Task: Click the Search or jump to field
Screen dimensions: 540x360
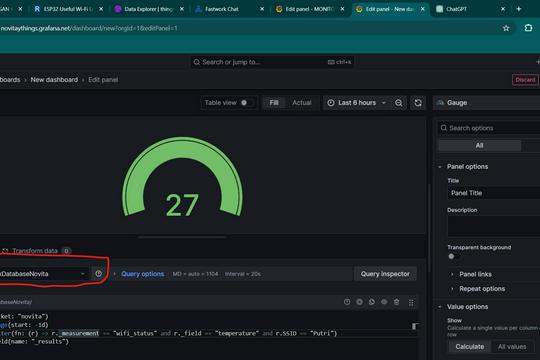Action: tap(272, 62)
